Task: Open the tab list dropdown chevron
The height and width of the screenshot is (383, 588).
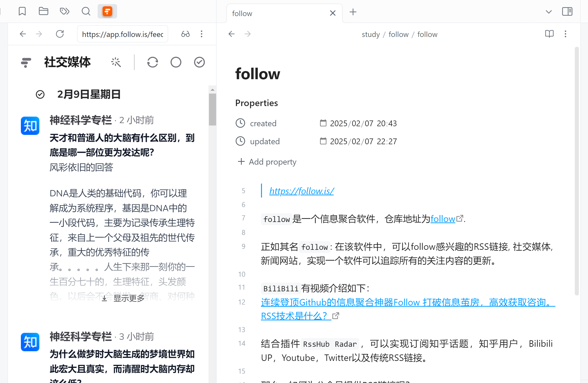Action: (x=548, y=12)
